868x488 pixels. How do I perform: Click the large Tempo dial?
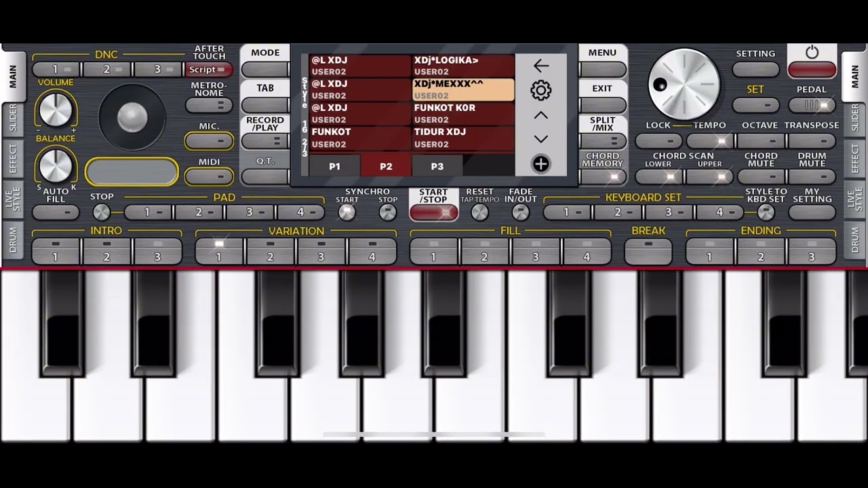pos(684,84)
